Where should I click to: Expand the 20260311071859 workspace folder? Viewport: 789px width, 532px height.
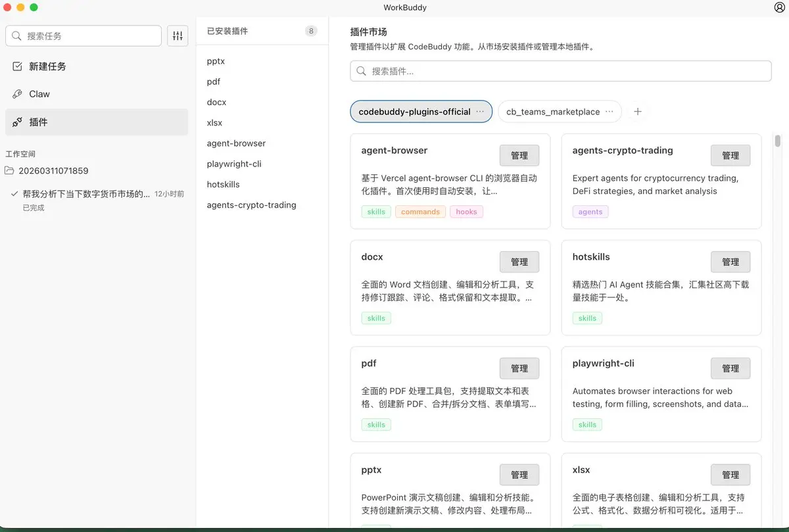tap(53, 171)
